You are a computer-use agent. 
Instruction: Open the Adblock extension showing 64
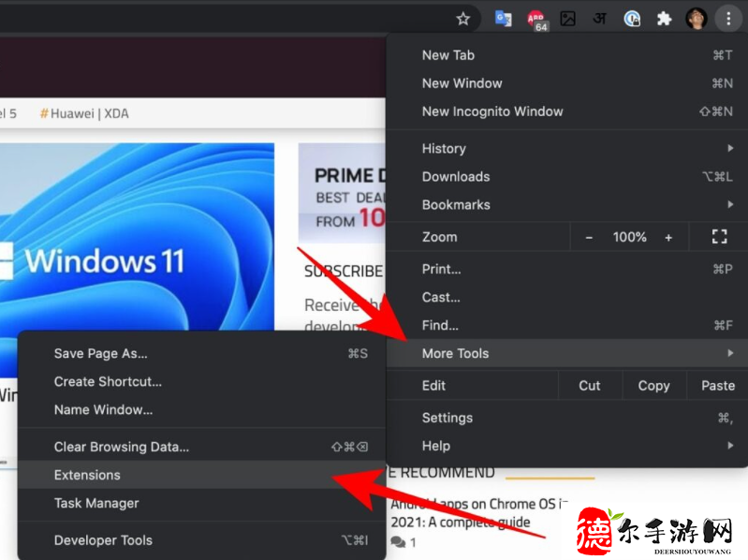[537, 21]
